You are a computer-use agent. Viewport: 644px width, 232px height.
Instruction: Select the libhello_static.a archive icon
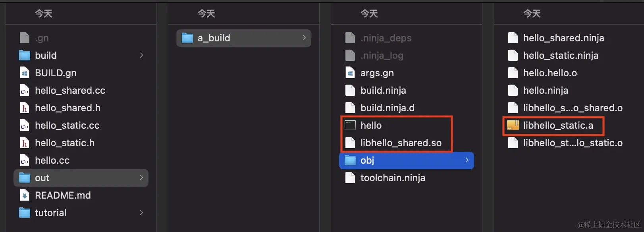pyautogui.click(x=512, y=125)
